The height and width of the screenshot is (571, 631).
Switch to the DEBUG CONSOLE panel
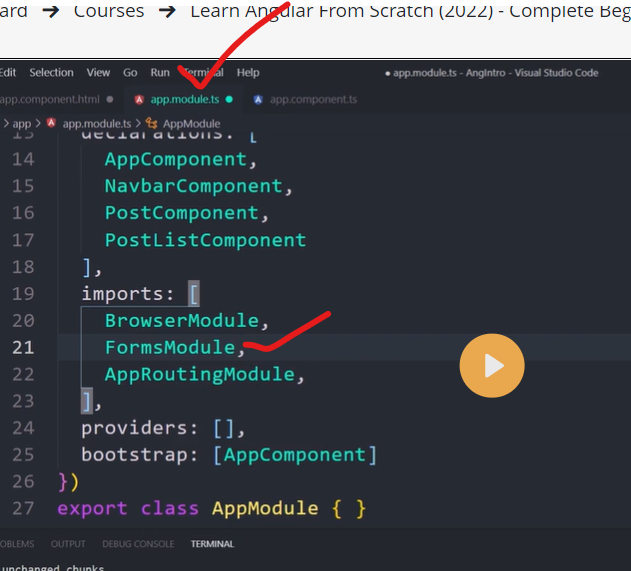click(x=138, y=544)
